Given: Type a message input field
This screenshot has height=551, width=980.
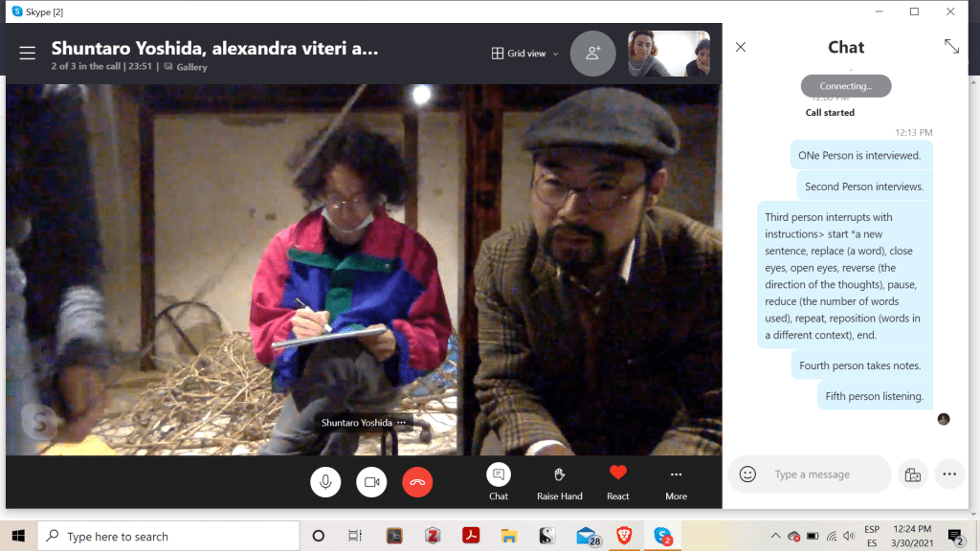Looking at the screenshot, I should point(823,474).
